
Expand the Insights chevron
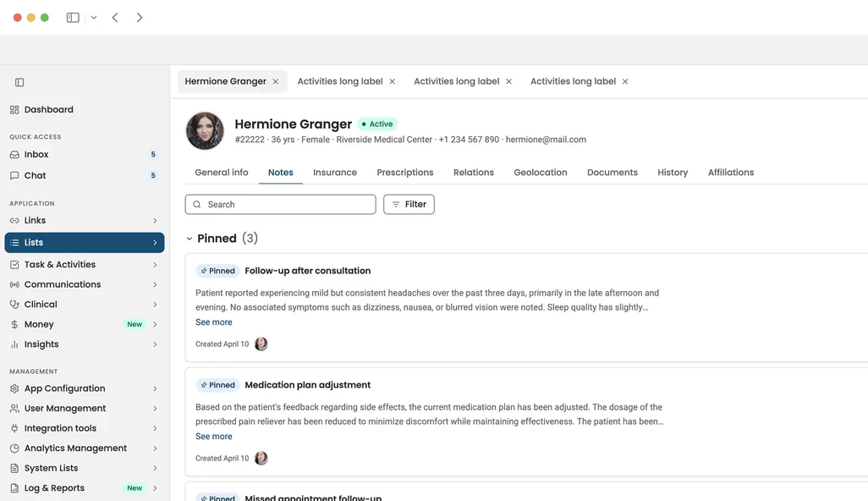155,344
